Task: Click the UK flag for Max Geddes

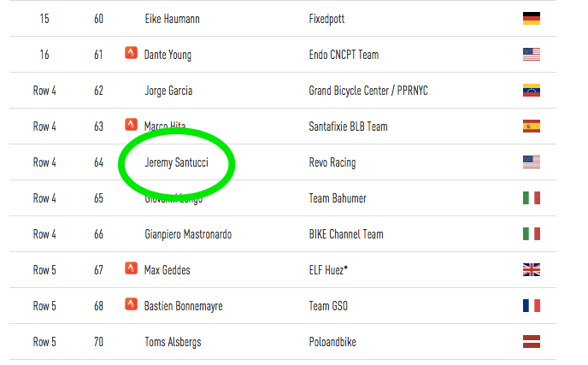Action: 532,269
